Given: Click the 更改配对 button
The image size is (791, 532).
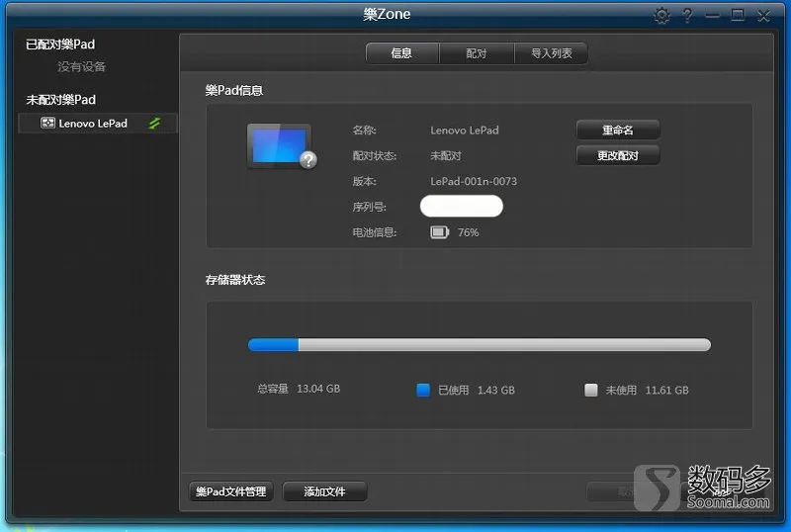Looking at the screenshot, I should tap(618, 155).
